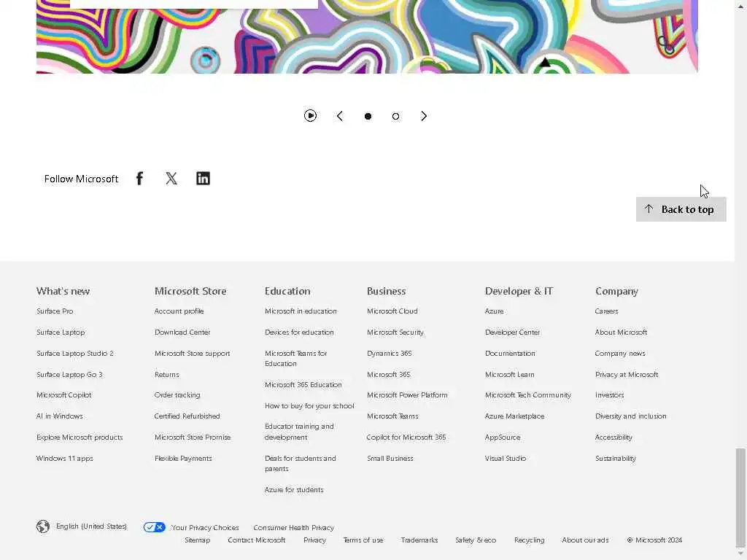Open Consumer Health Privacy link
The width and height of the screenshot is (747, 560).
(293, 528)
